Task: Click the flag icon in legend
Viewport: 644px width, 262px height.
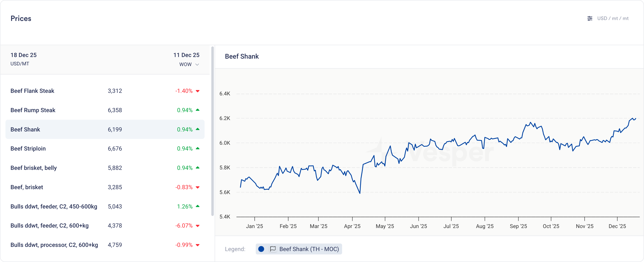Action: 273,249
